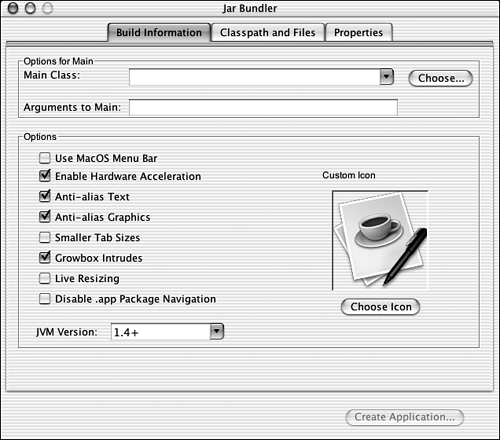Viewport: 500px width, 440px height.
Task: Uncheck Growbox Intrudes option
Action: pyautogui.click(x=45, y=257)
